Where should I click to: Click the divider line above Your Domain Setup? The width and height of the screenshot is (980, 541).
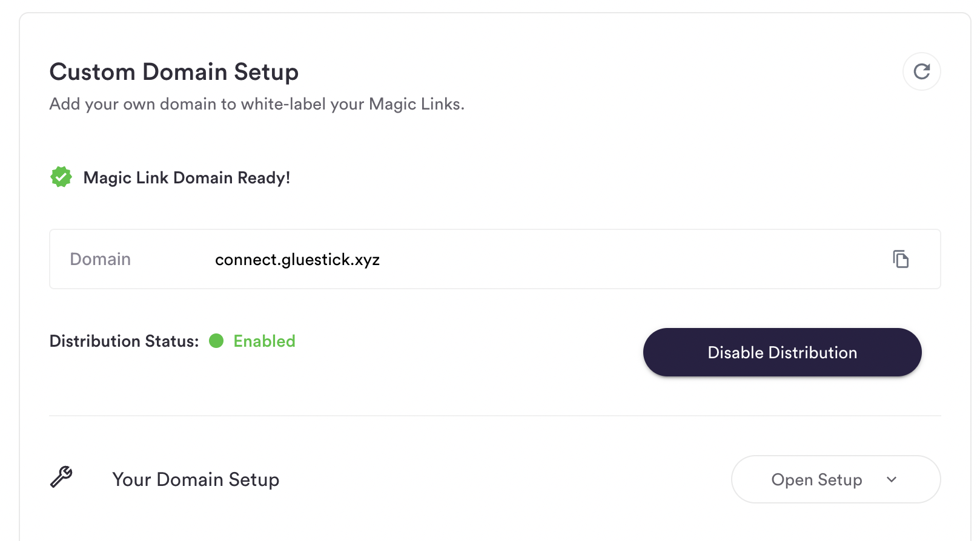click(x=495, y=416)
